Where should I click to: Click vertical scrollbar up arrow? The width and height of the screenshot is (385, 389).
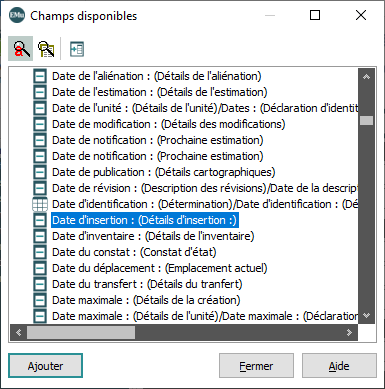[x=366, y=77]
